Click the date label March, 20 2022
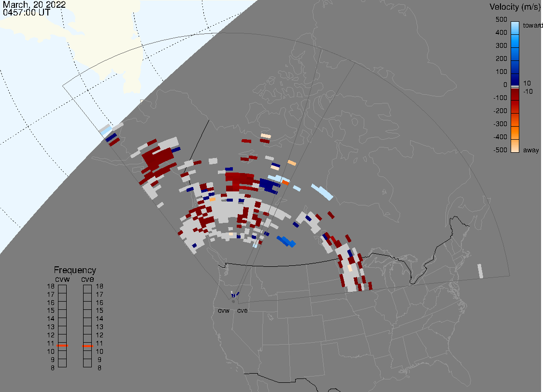 [x=34, y=5]
